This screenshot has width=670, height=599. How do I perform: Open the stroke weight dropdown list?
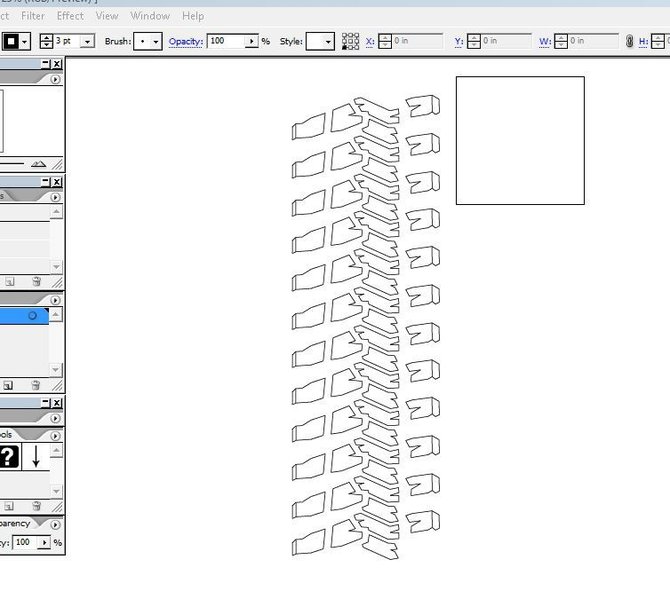point(88,41)
